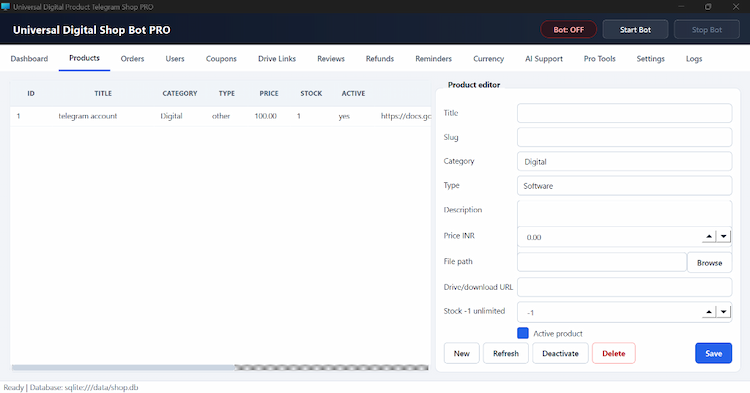The image size is (750, 393).
Task: Click the Drive/download URL field
Action: click(x=624, y=287)
